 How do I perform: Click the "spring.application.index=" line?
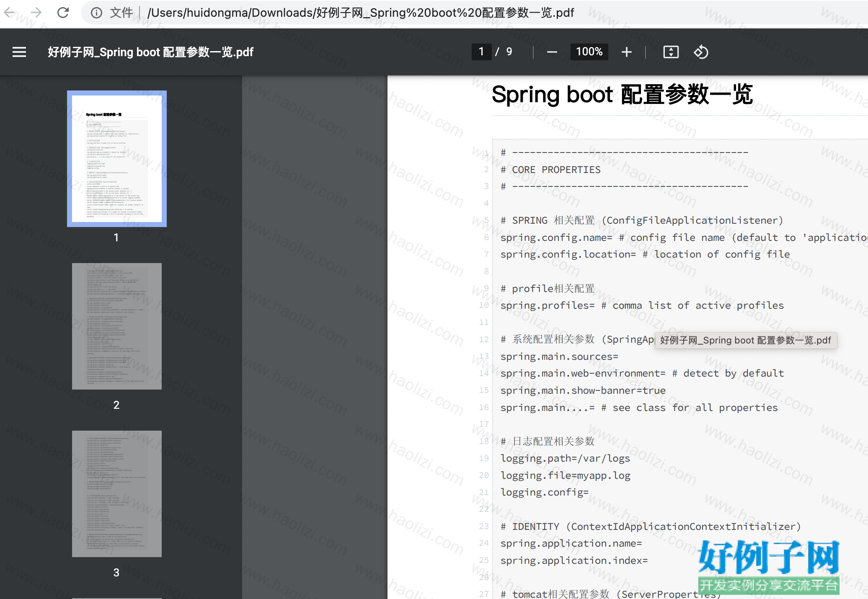(x=574, y=560)
